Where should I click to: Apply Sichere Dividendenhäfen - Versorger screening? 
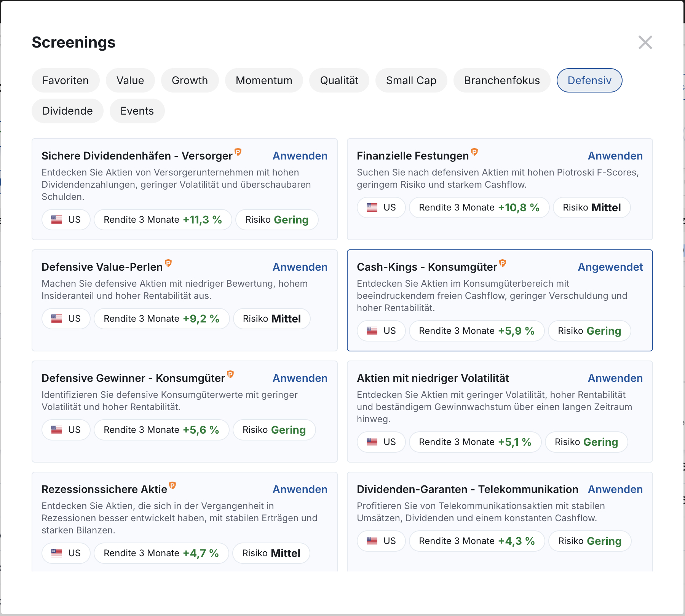click(x=300, y=156)
